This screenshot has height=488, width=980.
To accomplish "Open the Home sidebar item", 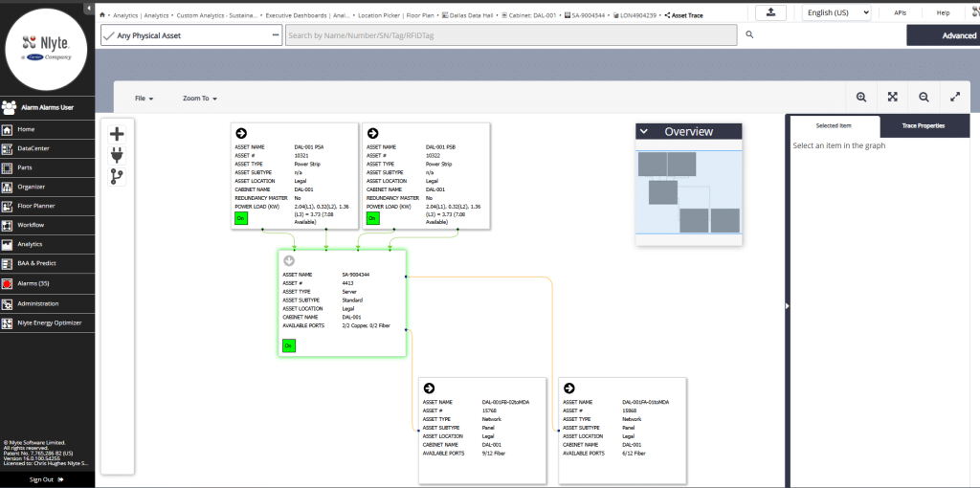I will coord(48,129).
